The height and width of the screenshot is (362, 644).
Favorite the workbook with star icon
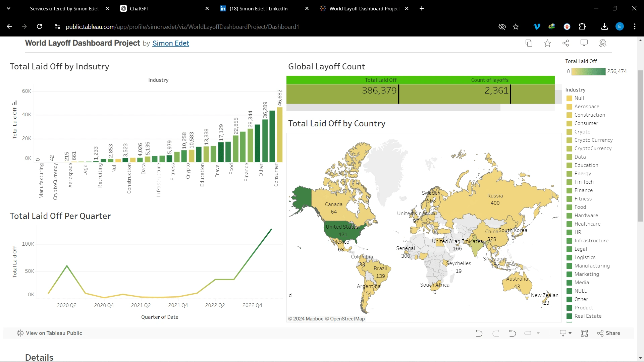coord(547,43)
